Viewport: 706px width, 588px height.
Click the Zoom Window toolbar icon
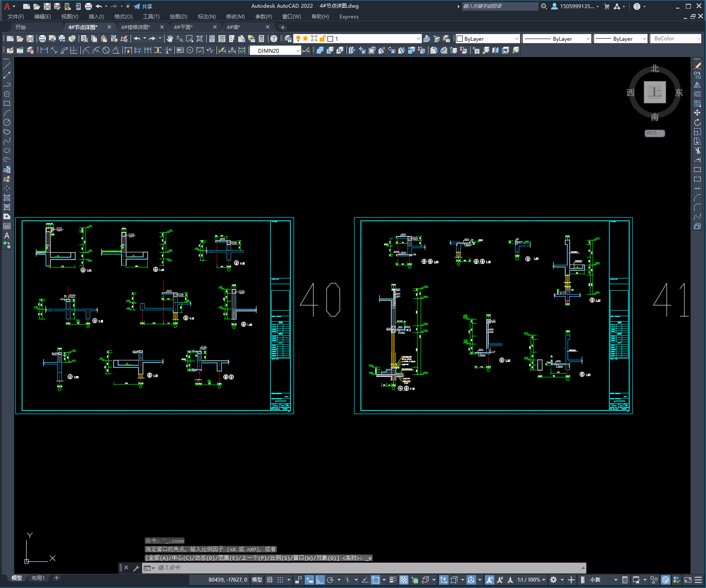click(190, 39)
